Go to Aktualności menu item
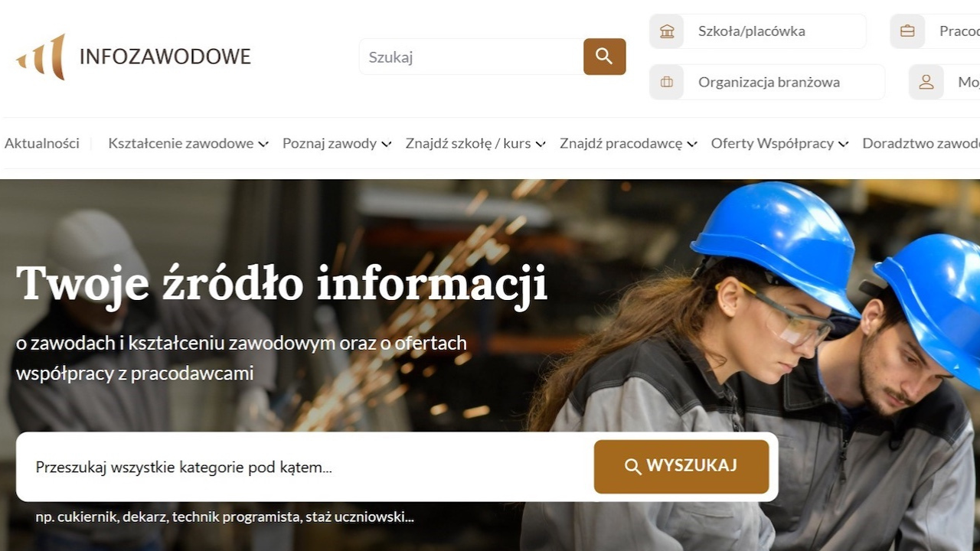980x551 pixels. coord(42,143)
